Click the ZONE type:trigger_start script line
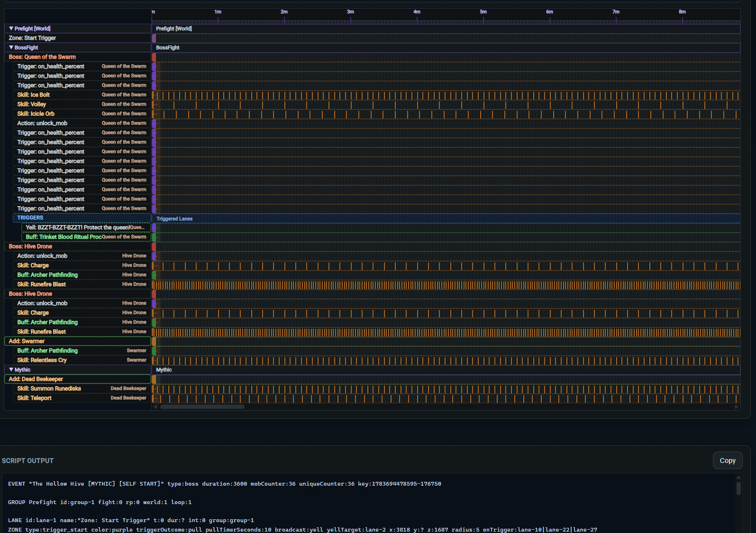 [x=302, y=530]
